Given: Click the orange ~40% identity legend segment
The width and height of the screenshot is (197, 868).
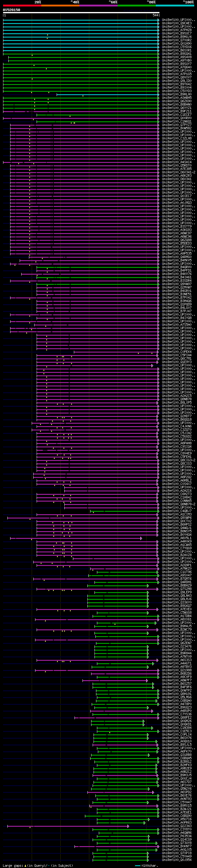Looking at the screenshot, I should pyautogui.click(x=60, y=6).
